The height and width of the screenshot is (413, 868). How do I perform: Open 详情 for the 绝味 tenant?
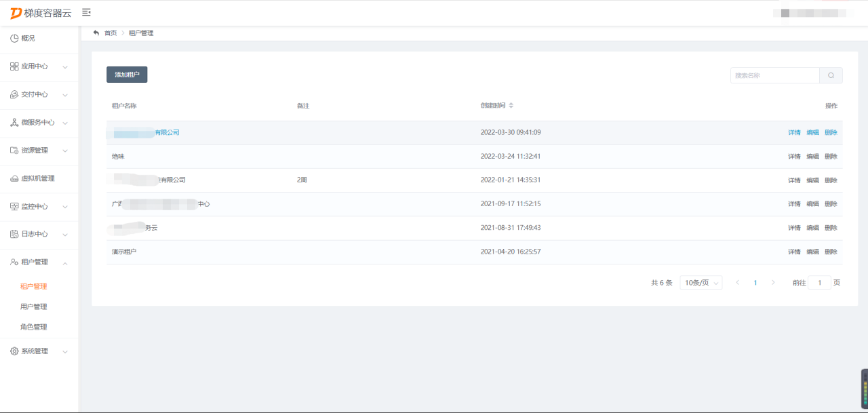point(794,157)
